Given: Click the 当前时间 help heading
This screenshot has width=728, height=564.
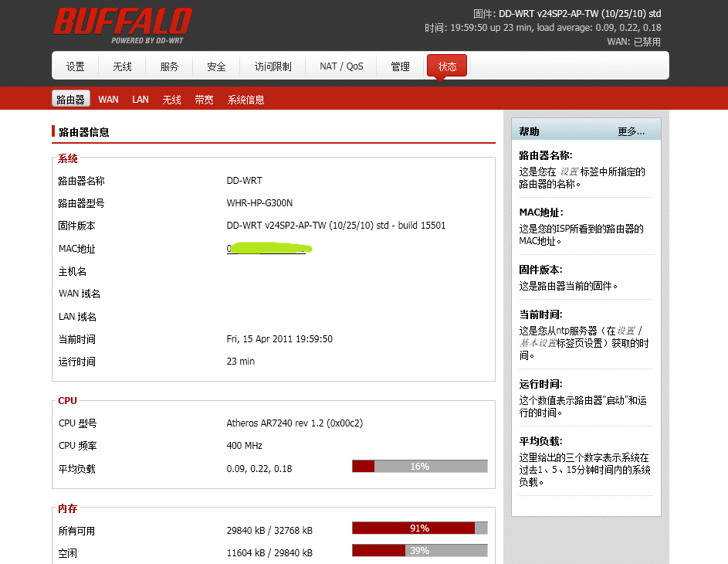Looking at the screenshot, I should pyautogui.click(x=540, y=314).
